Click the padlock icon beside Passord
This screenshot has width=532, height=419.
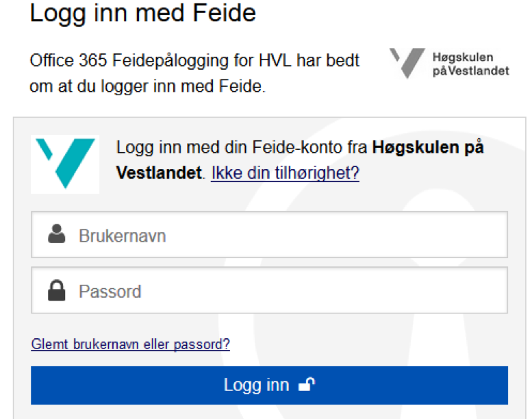(57, 290)
